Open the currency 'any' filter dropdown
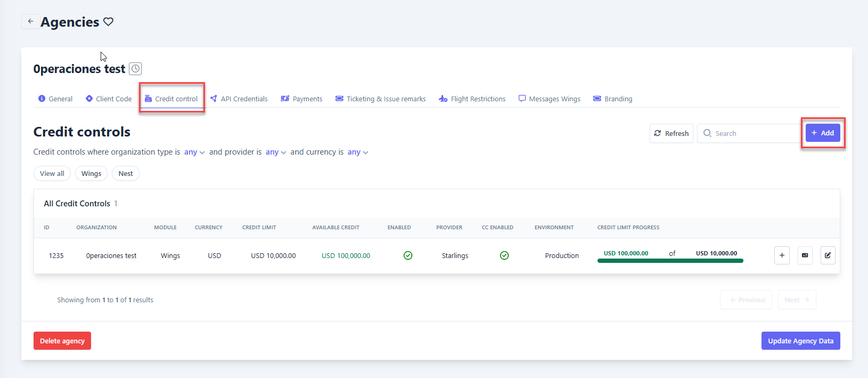This screenshot has height=378, width=868. 358,152
